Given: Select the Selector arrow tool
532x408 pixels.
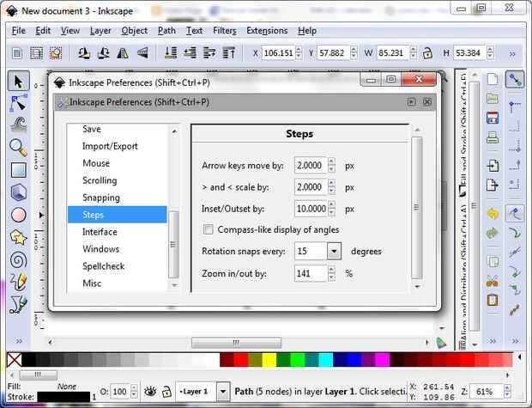Looking at the screenshot, I should click(18, 82).
